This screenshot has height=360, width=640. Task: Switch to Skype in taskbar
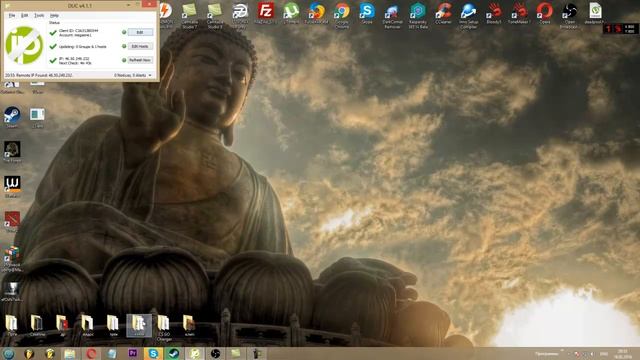tap(153, 353)
